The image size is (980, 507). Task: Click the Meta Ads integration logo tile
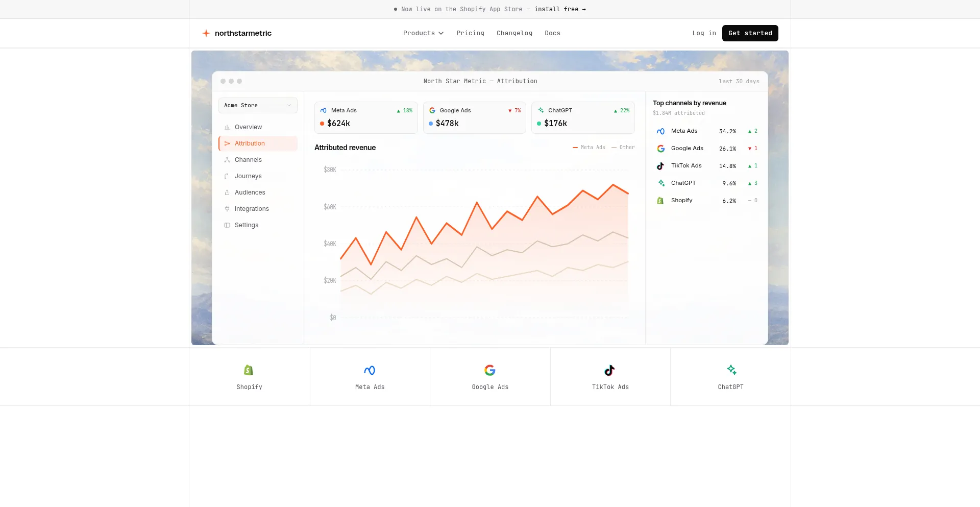tap(370, 377)
